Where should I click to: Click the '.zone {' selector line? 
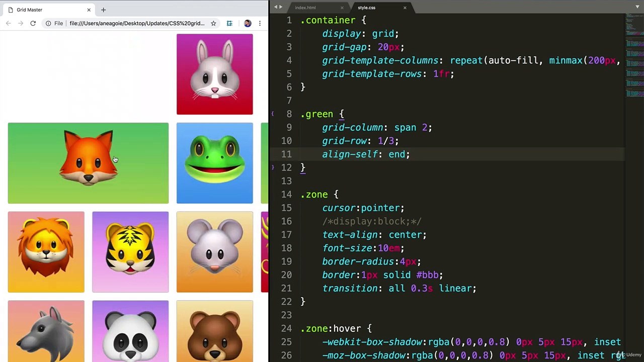coord(319,195)
